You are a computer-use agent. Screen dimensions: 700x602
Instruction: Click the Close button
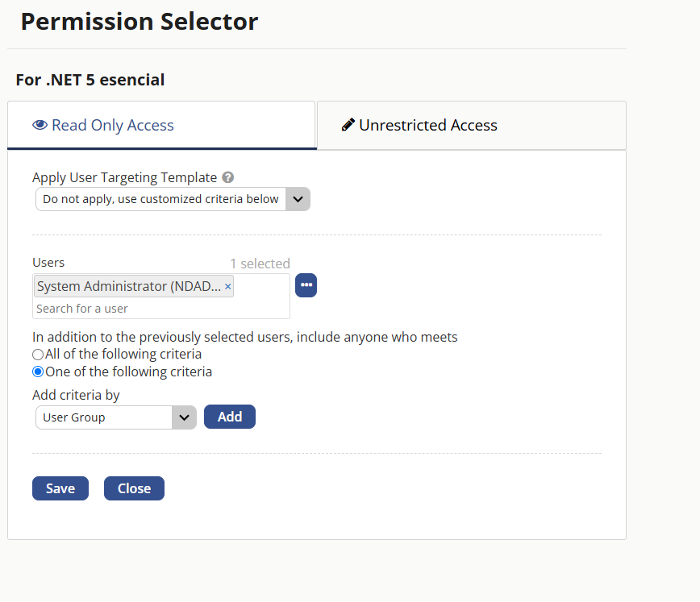(134, 488)
